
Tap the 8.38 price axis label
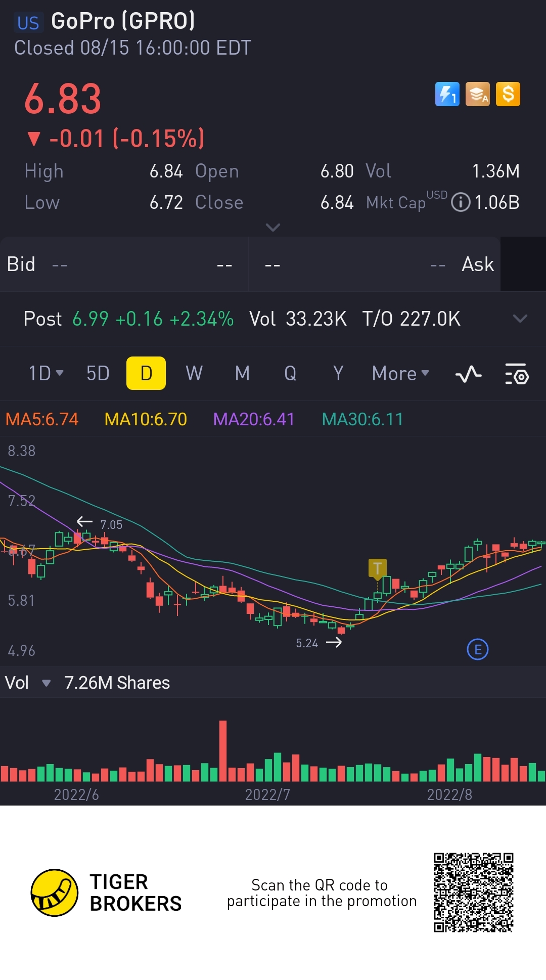coord(22,451)
